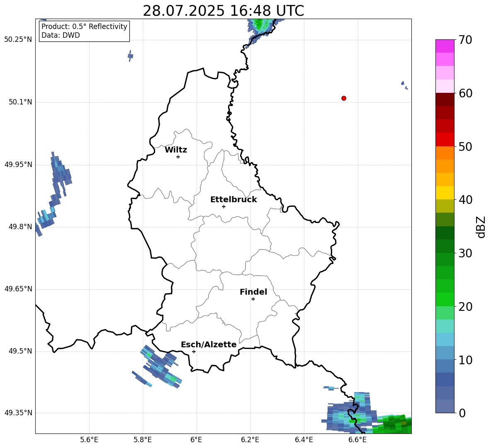The image size is (491, 448).
Task: Click the 50 tick on colorbar
Action: coord(465,146)
